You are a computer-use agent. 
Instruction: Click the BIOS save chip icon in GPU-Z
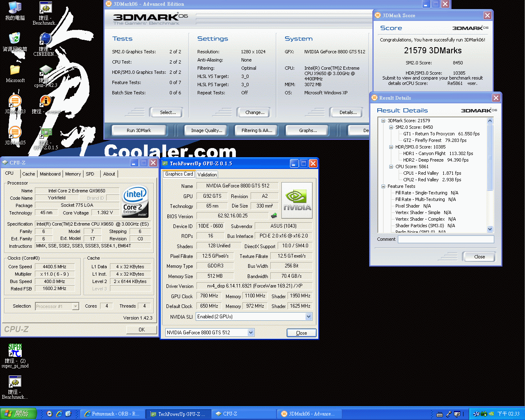274,216
